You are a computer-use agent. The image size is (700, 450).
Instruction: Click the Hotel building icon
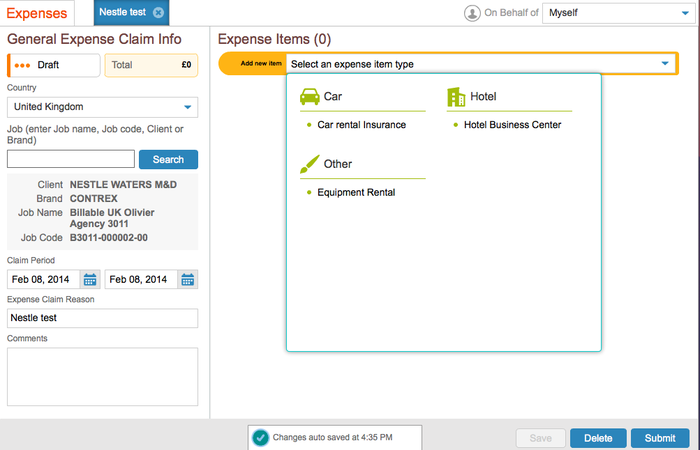click(x=456, y=97)
